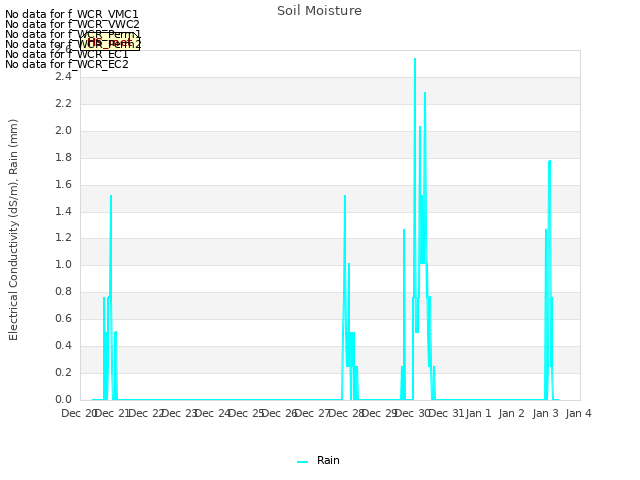
Task: Click the rain peak near Jan 3
Action: tap(549, 162)
